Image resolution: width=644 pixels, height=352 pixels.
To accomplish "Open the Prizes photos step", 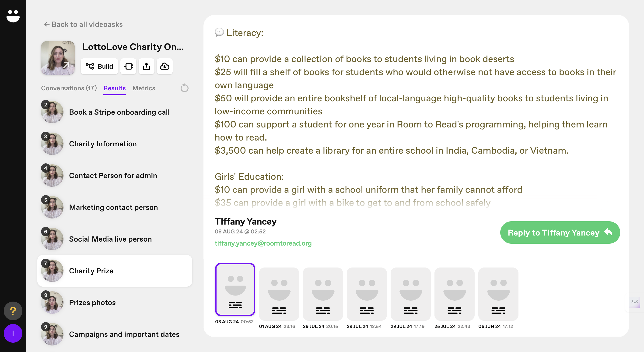I will 92,303.
